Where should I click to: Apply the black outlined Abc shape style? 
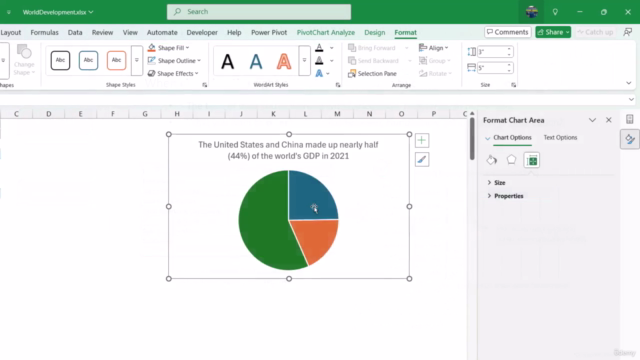pos(60,60)
